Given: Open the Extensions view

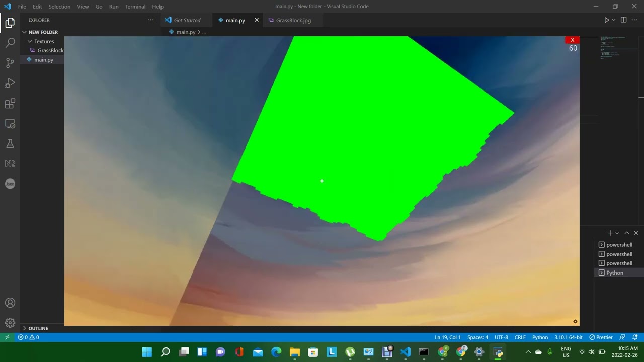Looking at the screenshot, I should click(10, 104).
